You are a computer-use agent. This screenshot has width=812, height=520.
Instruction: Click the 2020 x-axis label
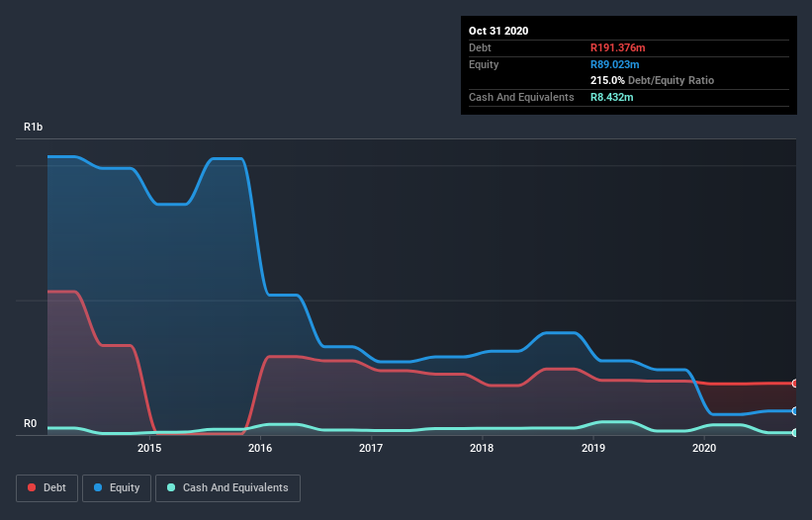[x=704, y=448]
